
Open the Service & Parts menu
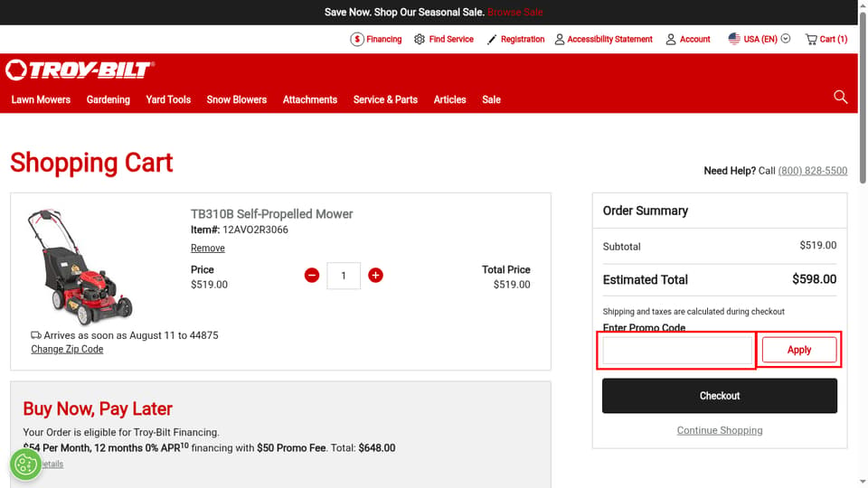(385, 99)
